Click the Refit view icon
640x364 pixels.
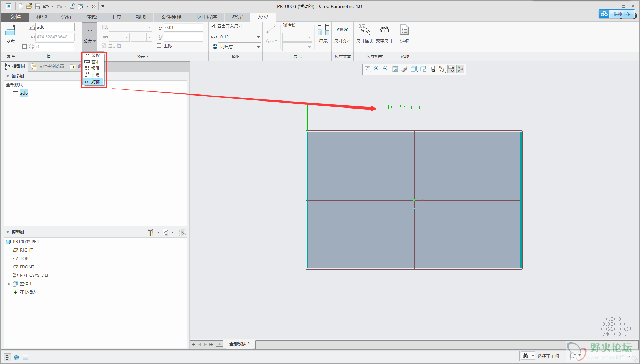click(368, 69)
